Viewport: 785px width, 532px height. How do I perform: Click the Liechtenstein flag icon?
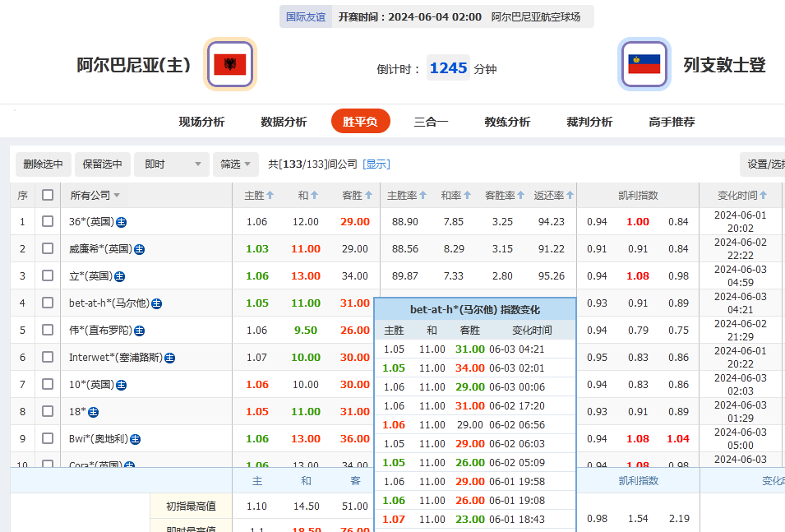644,62
